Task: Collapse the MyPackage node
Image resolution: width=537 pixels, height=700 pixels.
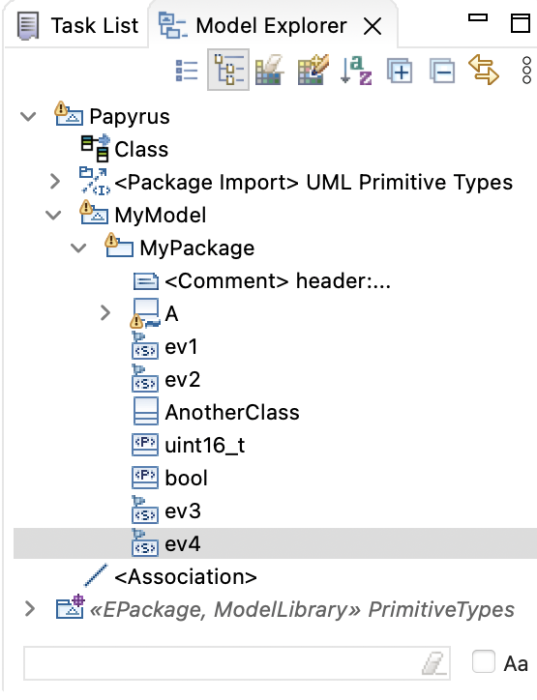Action: pyautogui.click(x=79, y=248)
